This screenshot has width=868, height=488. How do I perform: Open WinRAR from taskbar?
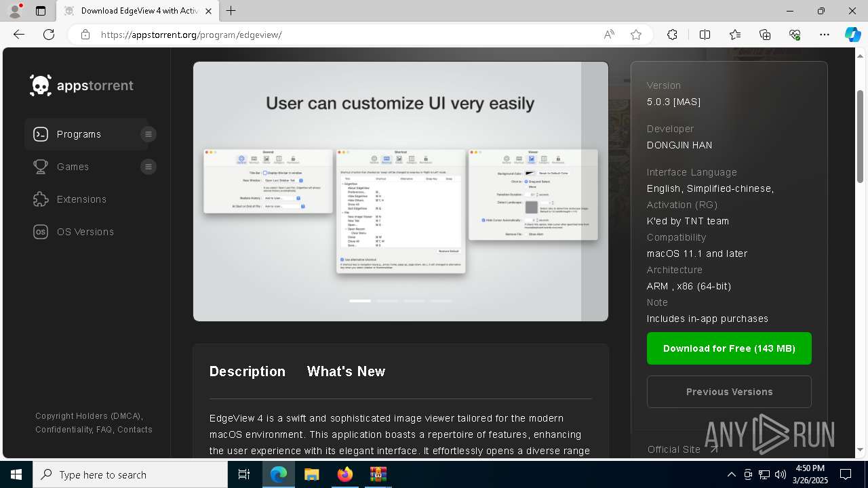point(378,474)
